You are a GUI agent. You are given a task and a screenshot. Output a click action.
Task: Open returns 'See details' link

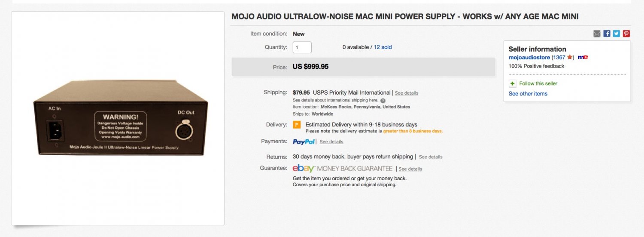431,157
